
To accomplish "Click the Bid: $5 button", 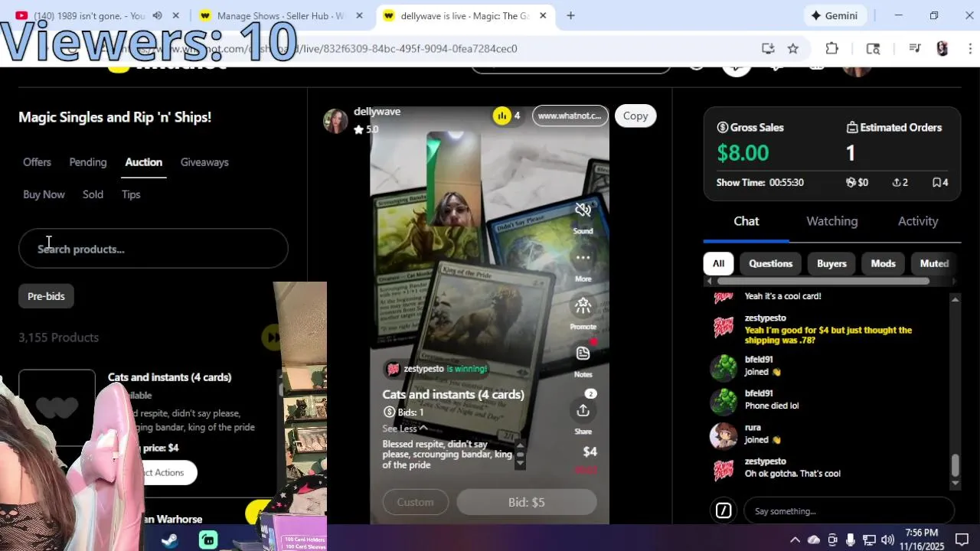I will pos(527,502).
